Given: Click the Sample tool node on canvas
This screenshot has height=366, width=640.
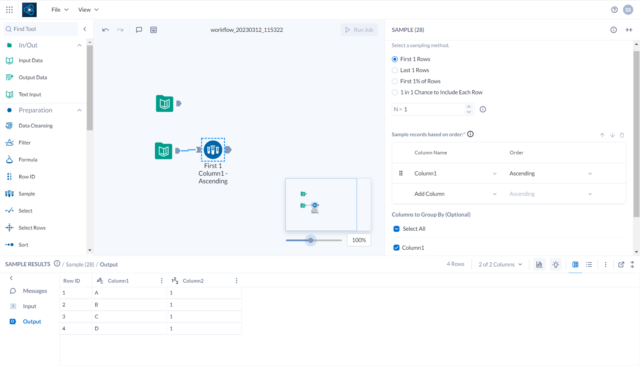Looking at the screenshot, I should 213,150.
